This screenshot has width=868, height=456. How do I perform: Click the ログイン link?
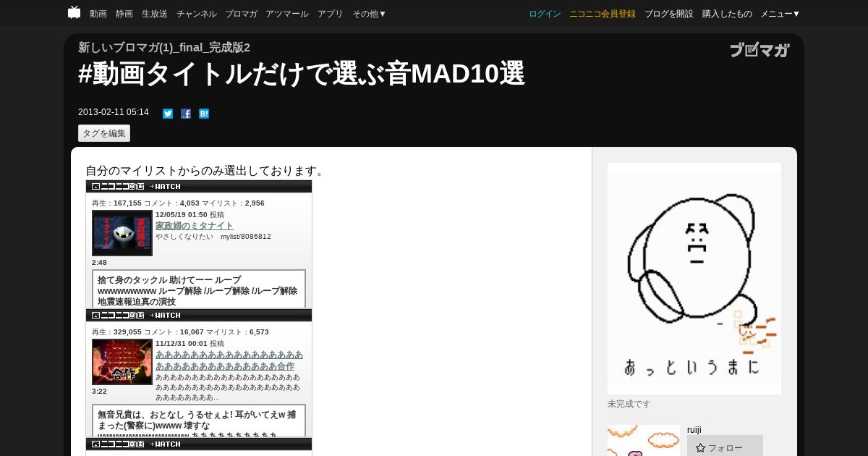tap(545, 14)
